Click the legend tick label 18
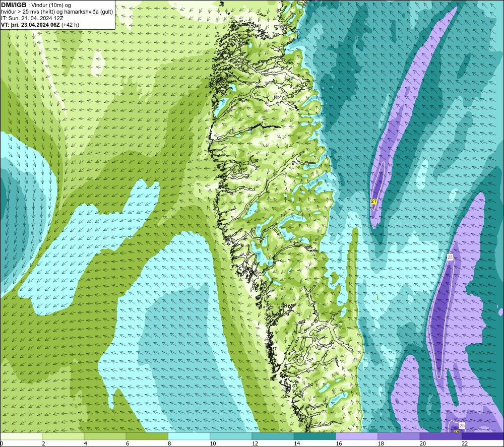 [x=381, y=443]
